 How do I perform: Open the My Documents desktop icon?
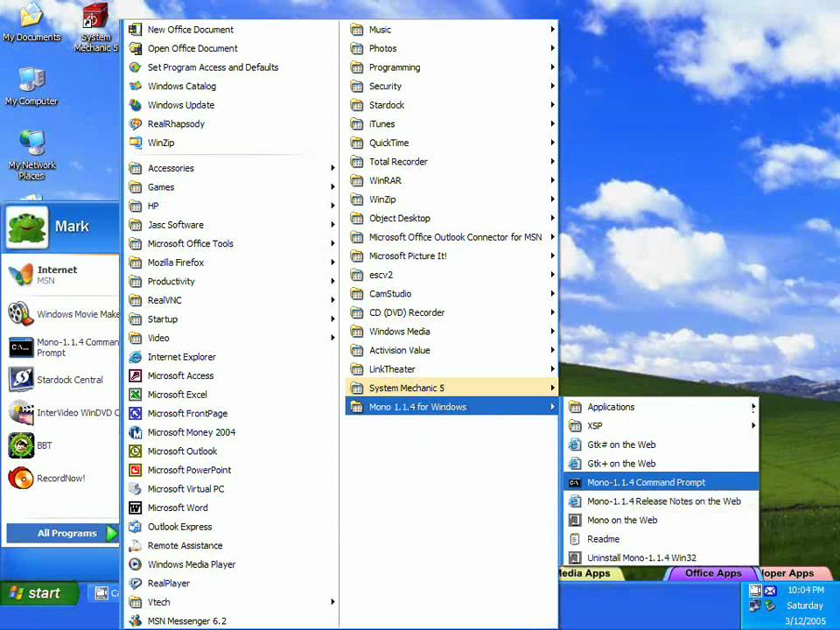31,23
